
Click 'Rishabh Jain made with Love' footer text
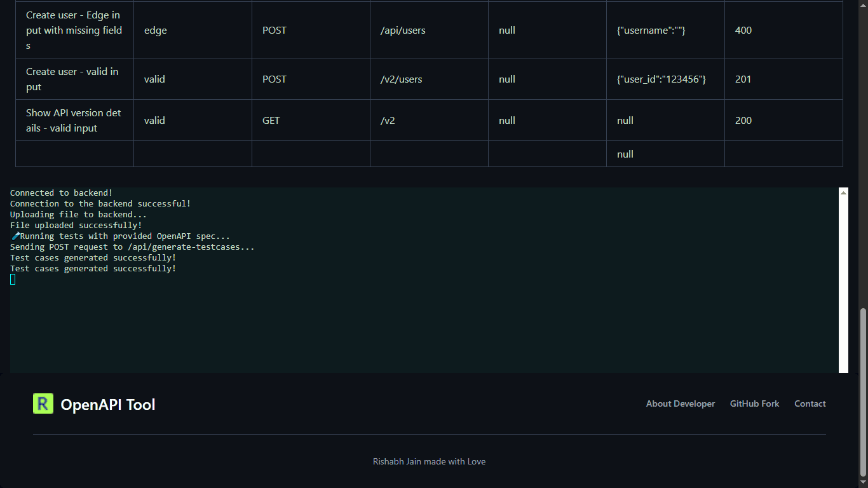coord(430,461)
